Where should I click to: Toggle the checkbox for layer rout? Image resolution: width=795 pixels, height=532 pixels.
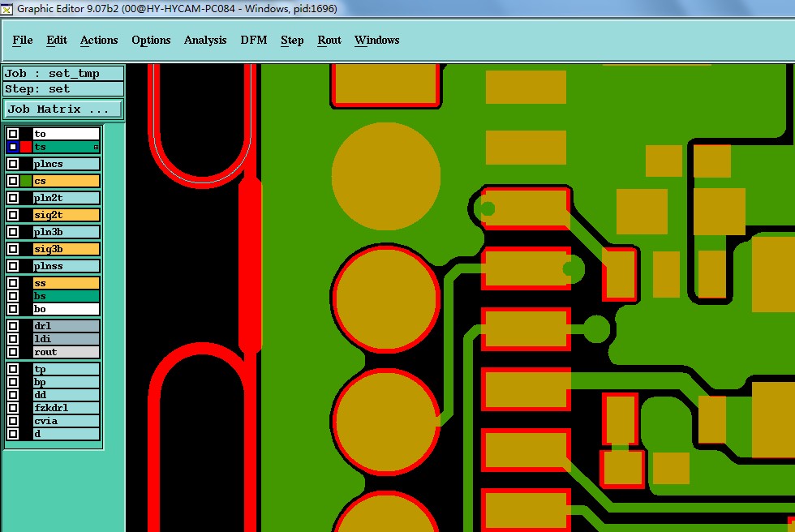pyautogui.click(x=13, y=352)
